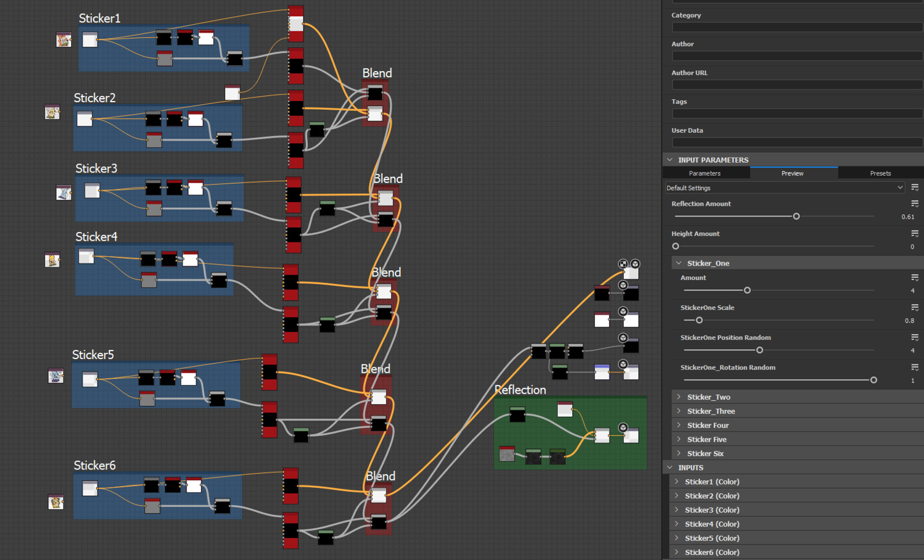Select the Sticker3 frame title

pos(96,169)
